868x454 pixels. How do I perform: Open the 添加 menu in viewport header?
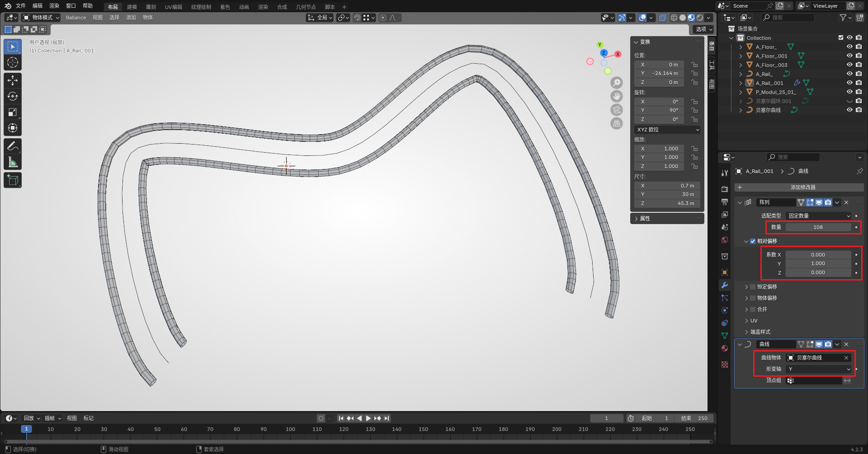(x=131, y=18)
